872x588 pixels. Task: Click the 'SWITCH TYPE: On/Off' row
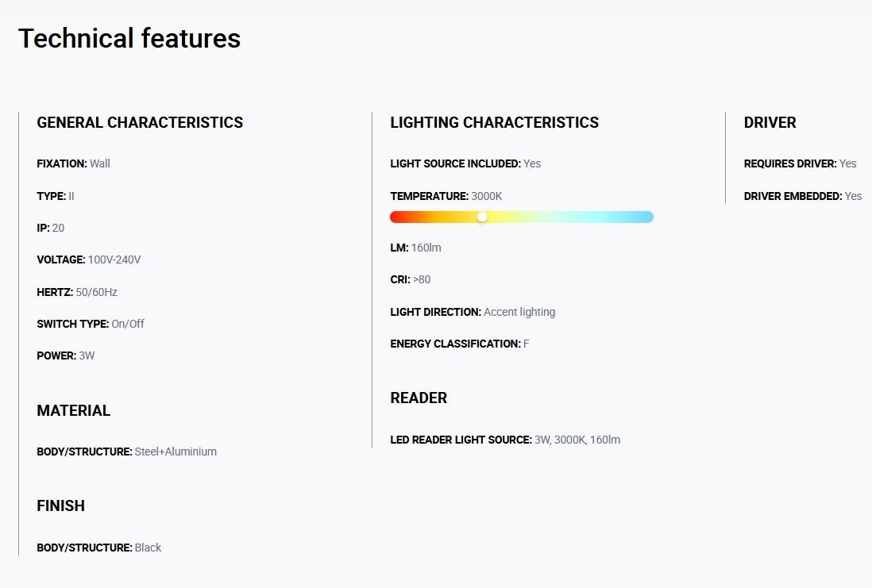[91, 324]
